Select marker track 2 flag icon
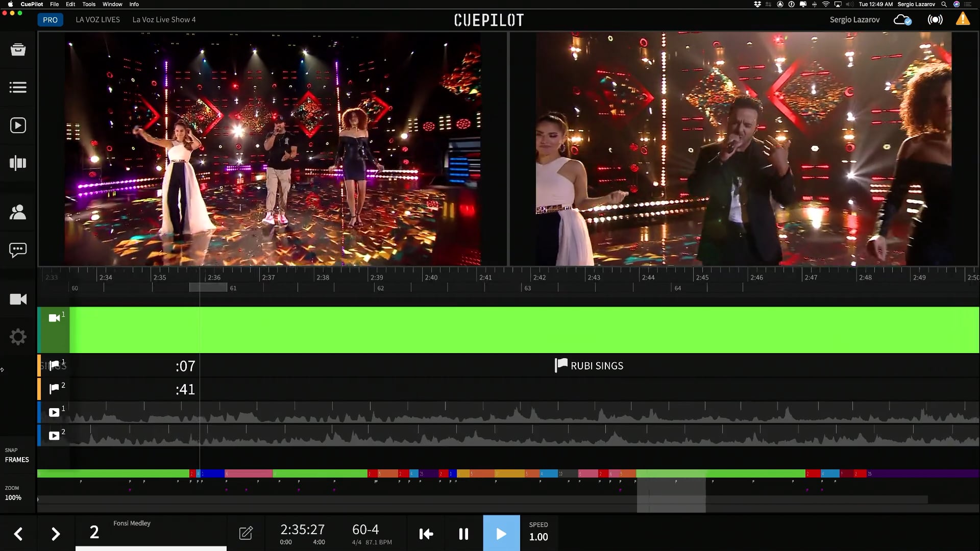 54,389
